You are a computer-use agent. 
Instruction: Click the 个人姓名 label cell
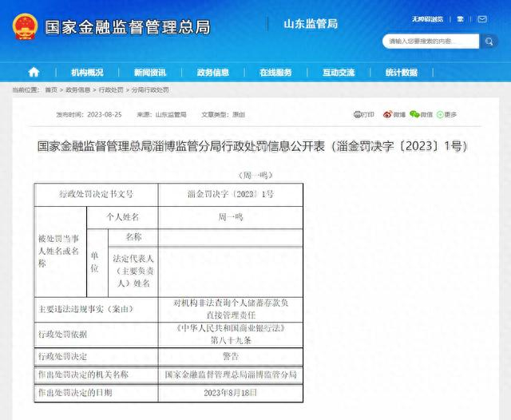(122, 217)
